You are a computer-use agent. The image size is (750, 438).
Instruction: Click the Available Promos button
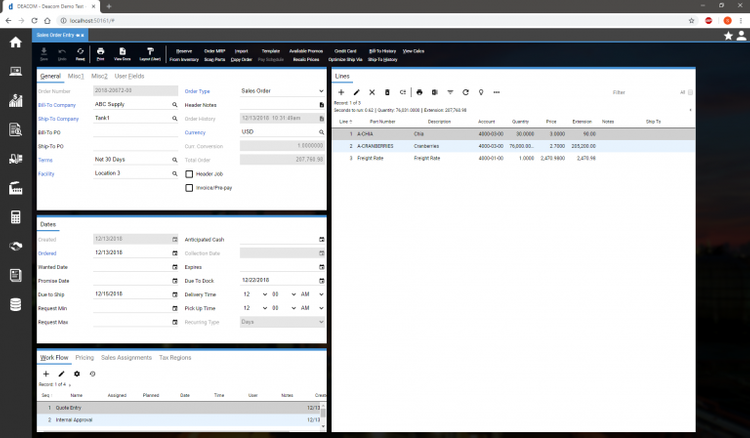point(306,51)
